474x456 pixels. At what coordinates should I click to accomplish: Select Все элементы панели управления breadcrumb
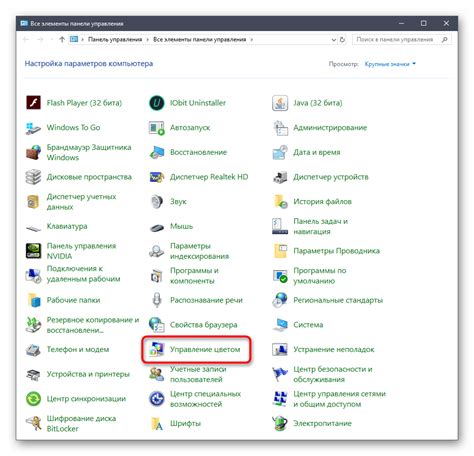[x=199, y=39]
